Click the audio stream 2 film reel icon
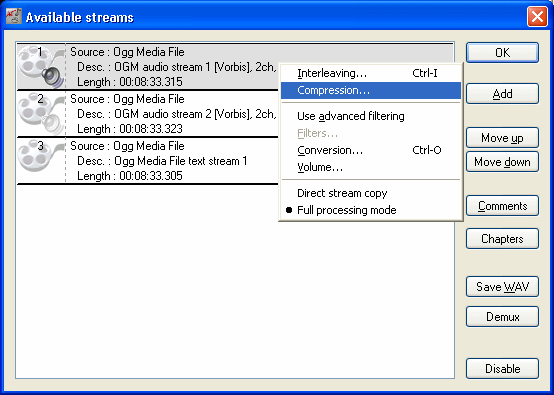 pos(41,113)
